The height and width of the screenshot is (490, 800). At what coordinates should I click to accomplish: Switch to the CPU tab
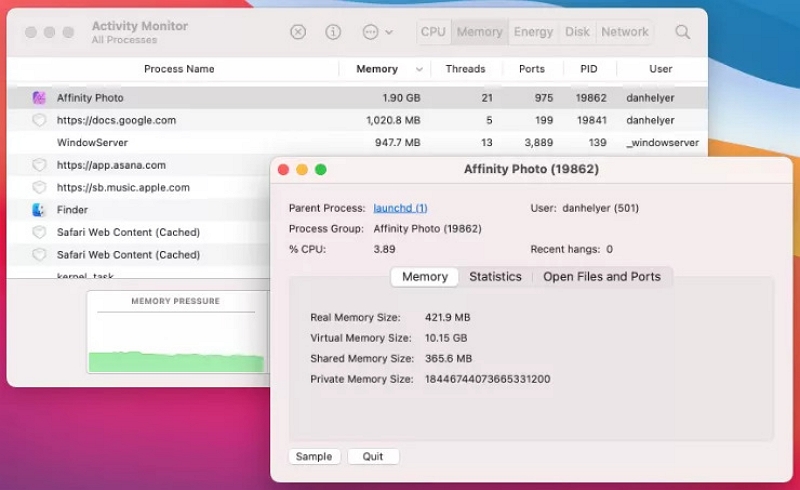point(433,32)
